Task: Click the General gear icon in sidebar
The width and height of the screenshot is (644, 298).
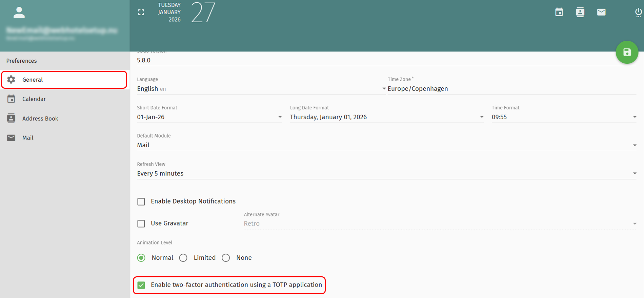Action: tap(11, 80)
